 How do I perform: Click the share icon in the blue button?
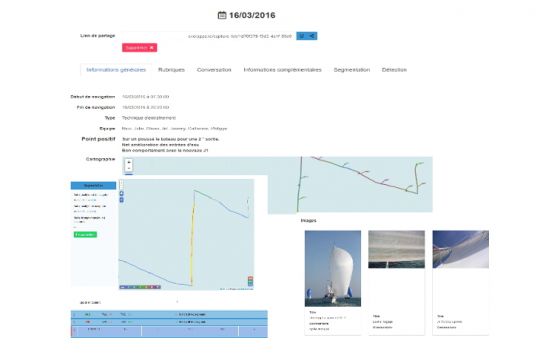[x=312, y=36]
